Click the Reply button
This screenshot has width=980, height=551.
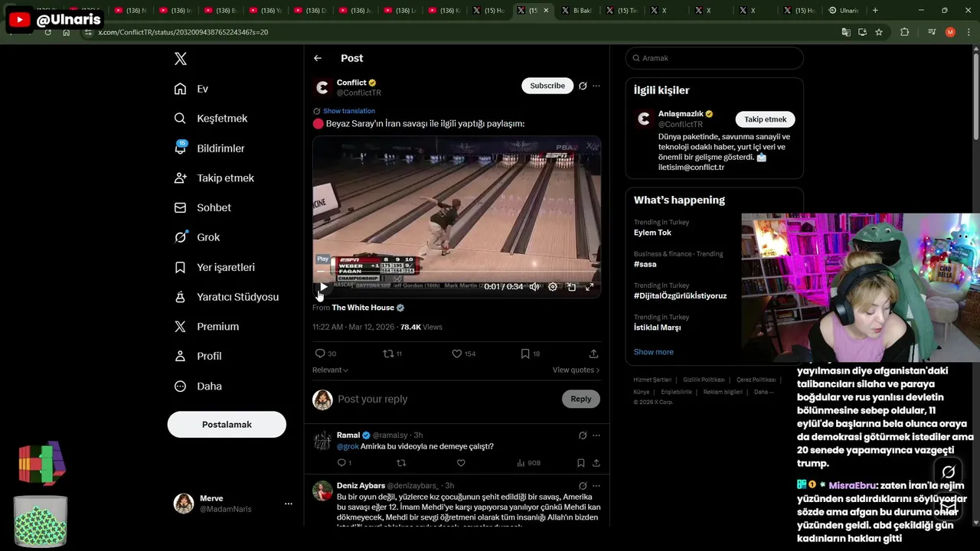coord(581,399)
